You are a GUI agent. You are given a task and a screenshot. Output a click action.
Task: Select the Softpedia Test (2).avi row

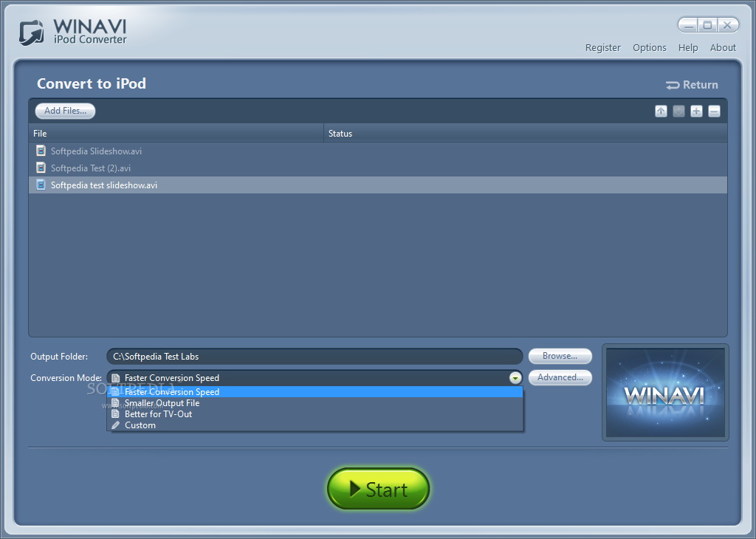(378, 168)
